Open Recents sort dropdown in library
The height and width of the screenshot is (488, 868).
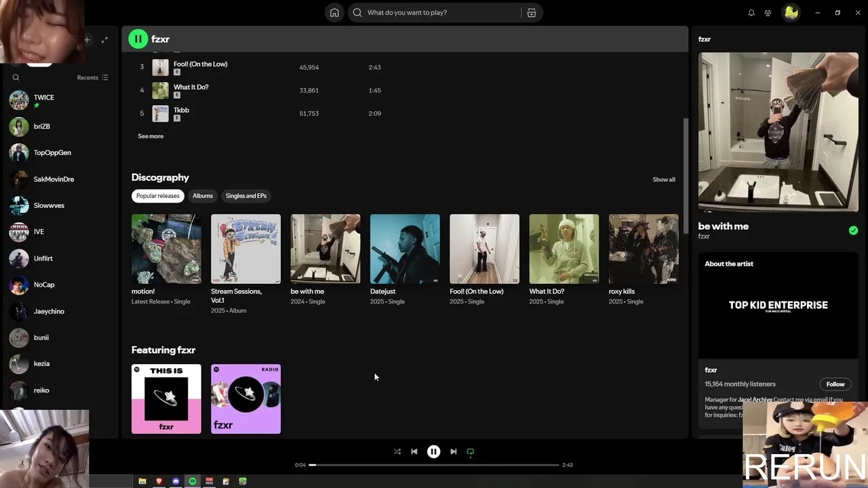pyautogui.click(x=92, y=77)
